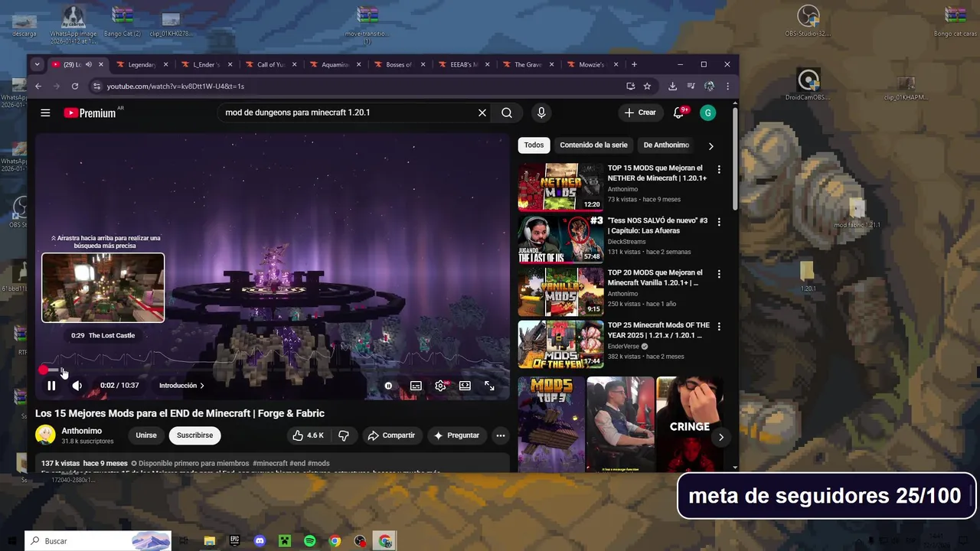Open Anthonimo channel name link
980x551 pixels.
tap(82, 431)
